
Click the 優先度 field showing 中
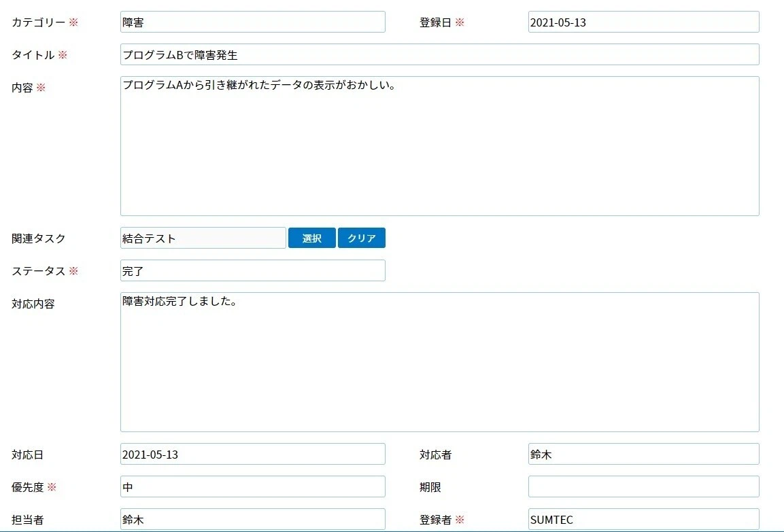[x=252, y=486]
